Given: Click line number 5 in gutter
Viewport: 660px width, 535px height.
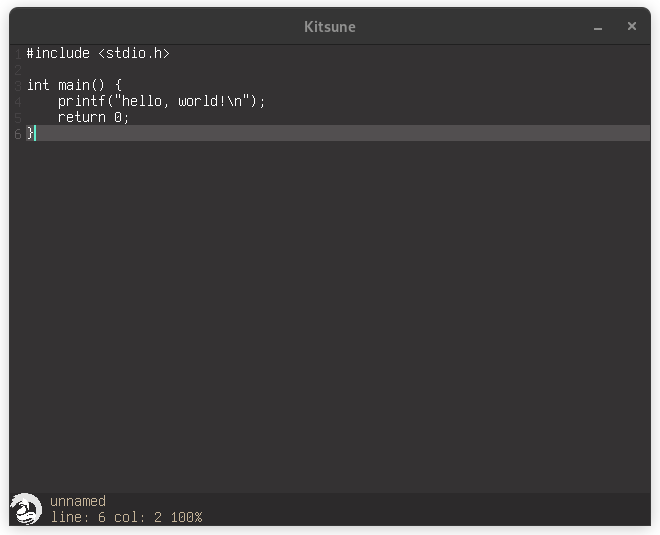Looking at the screenshot, I should tap(18, 118).
